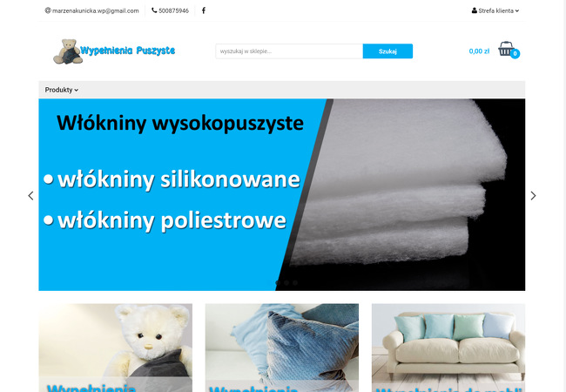Click the teddy bear logo image
566x392 pixels.
68,51
